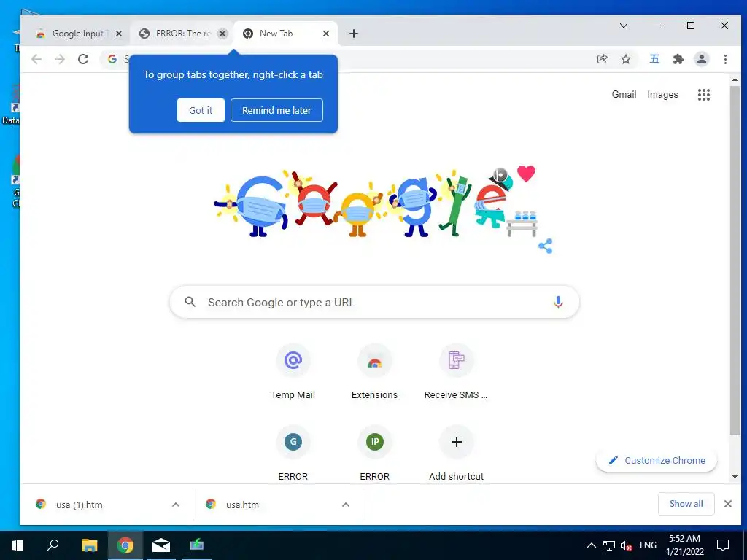Click the muted volume tray icon
Screen dimensions: 747x560
pyautogui.click(x=627, y=545)
